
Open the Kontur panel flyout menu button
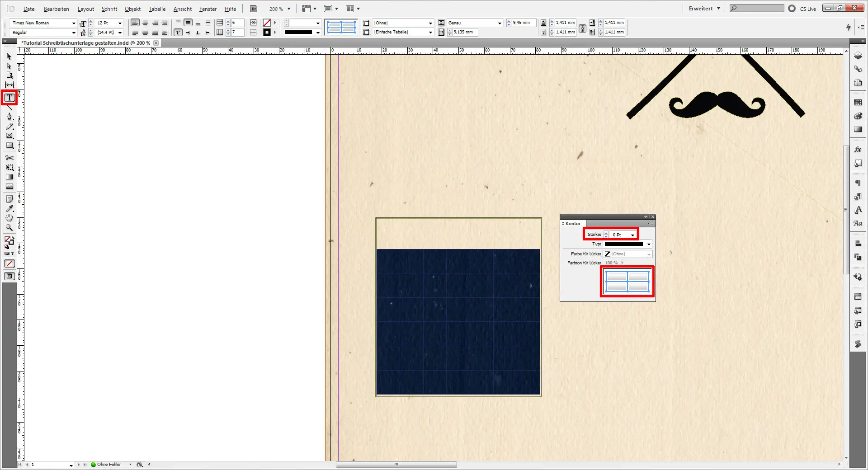pyautogui.click(x=651, y=223)
